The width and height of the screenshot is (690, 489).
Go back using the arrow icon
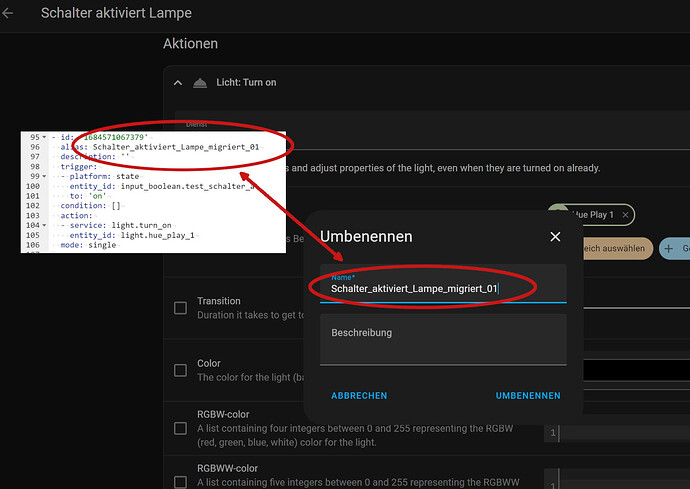click(7, 13)
